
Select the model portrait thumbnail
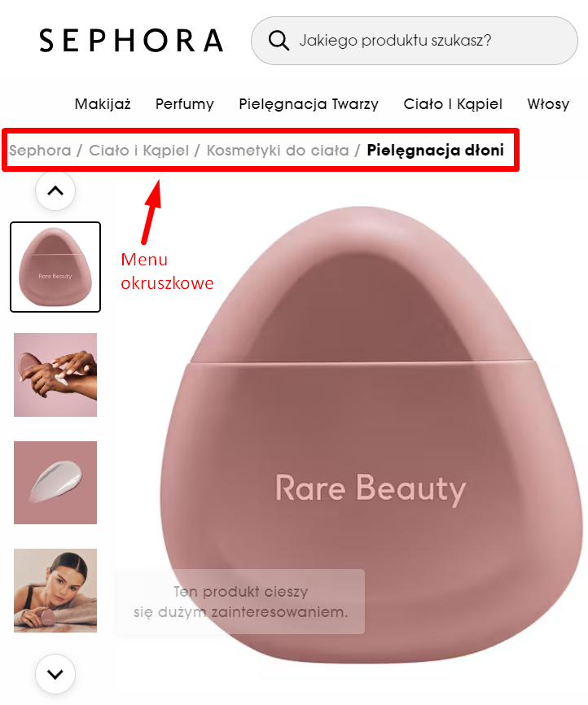click(55, 590)
